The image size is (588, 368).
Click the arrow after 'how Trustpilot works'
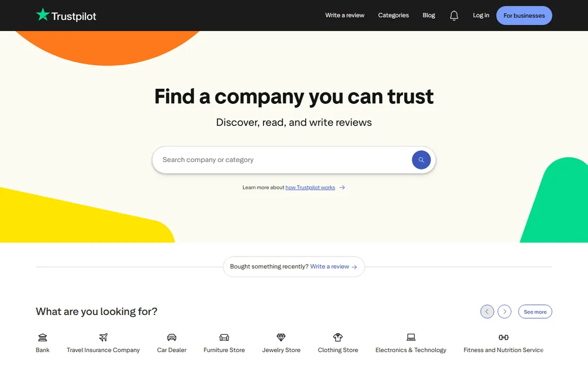click(x=342, y=188)
